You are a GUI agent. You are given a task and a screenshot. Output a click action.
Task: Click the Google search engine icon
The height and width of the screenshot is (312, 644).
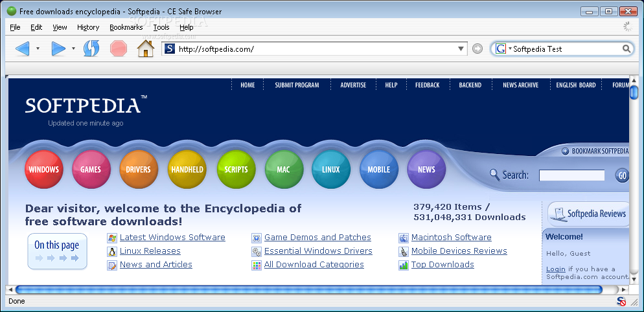click(x=501, y=49)
